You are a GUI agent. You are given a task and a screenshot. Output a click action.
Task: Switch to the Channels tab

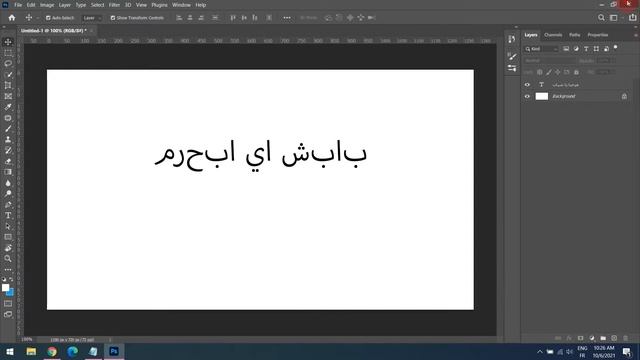coord(553,35)
